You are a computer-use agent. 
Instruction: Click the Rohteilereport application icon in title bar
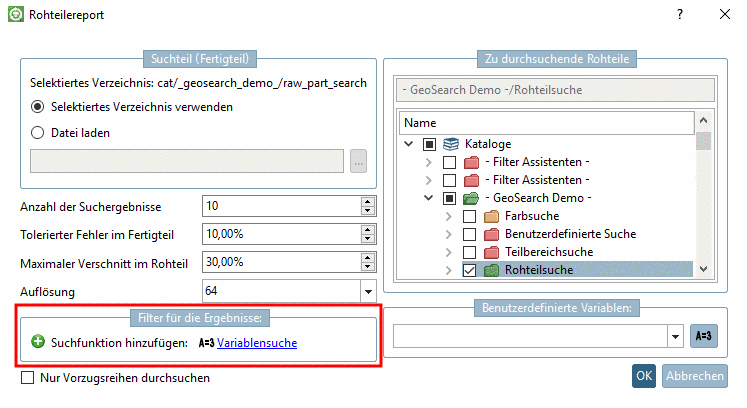16,14
